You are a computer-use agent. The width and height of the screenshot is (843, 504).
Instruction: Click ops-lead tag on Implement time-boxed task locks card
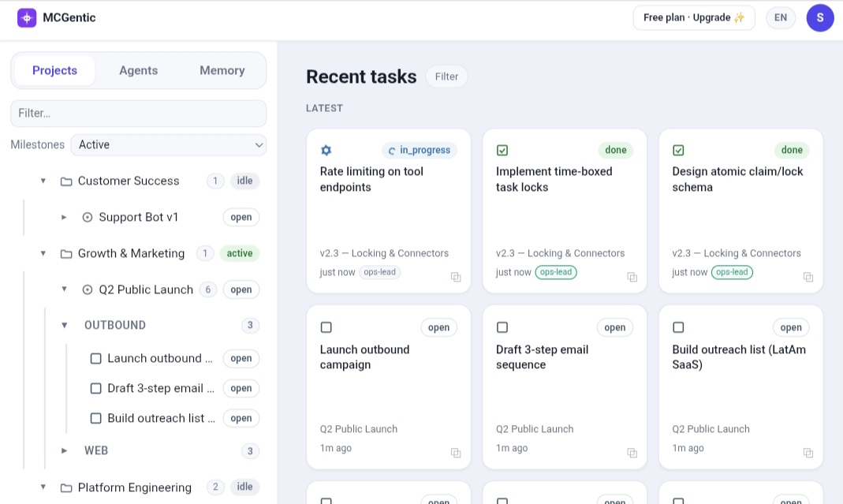556,272
